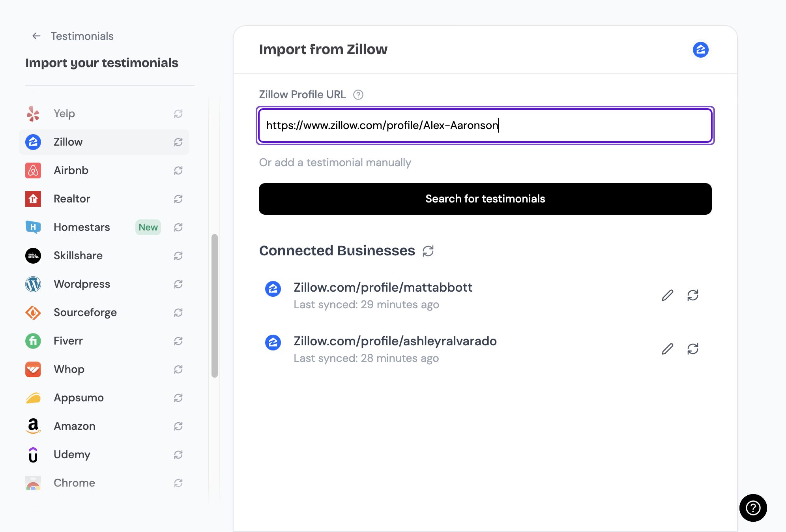Viewport: 786px width, 532px height.
Task: Sync Amazon refresh icon
Action: coord(178,426)
